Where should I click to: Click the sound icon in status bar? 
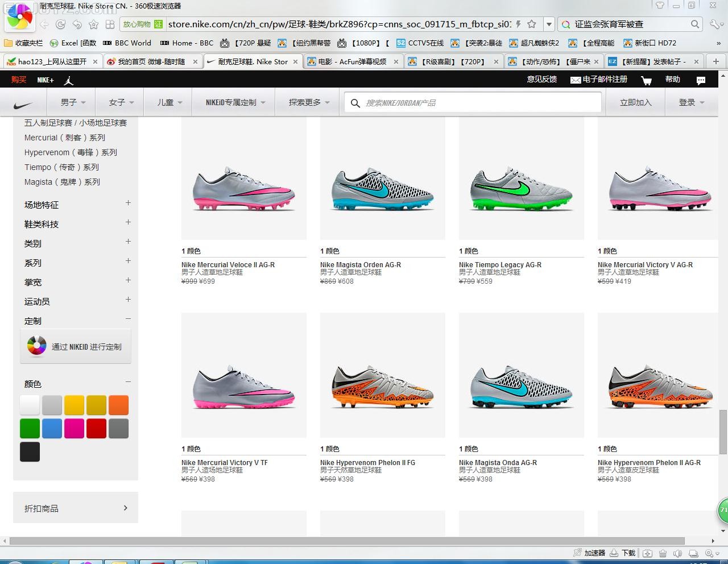click(677, 553)
